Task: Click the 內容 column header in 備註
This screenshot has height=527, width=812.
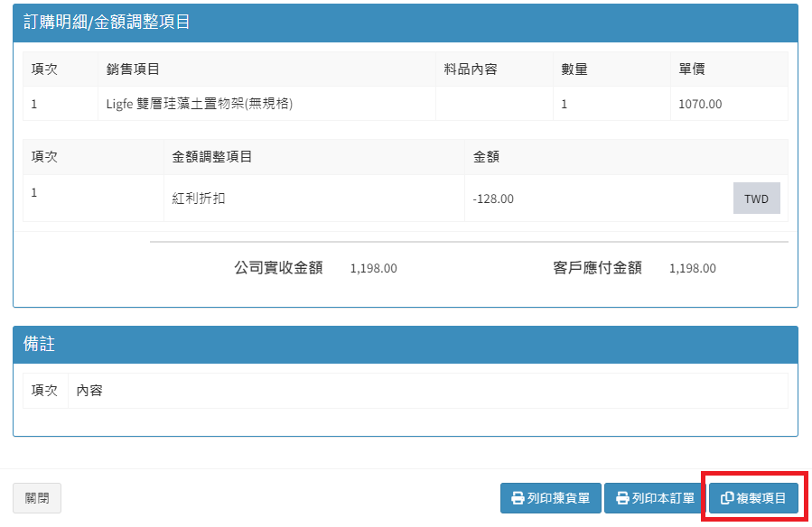Action: click(89, 391)
